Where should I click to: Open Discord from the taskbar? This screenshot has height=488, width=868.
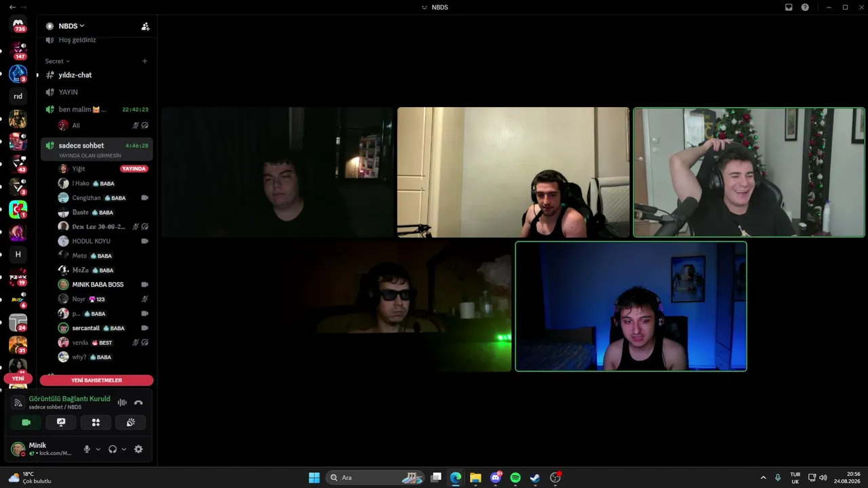tap(496, 478)
